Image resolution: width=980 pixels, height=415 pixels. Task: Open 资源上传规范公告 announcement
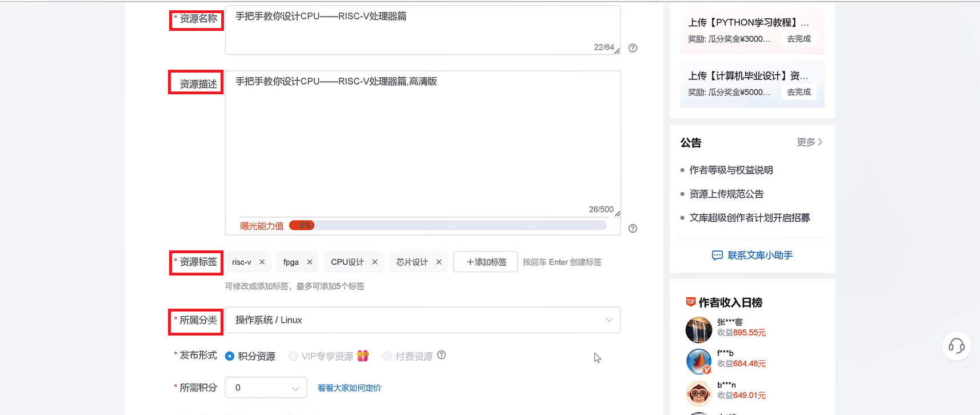726,194
